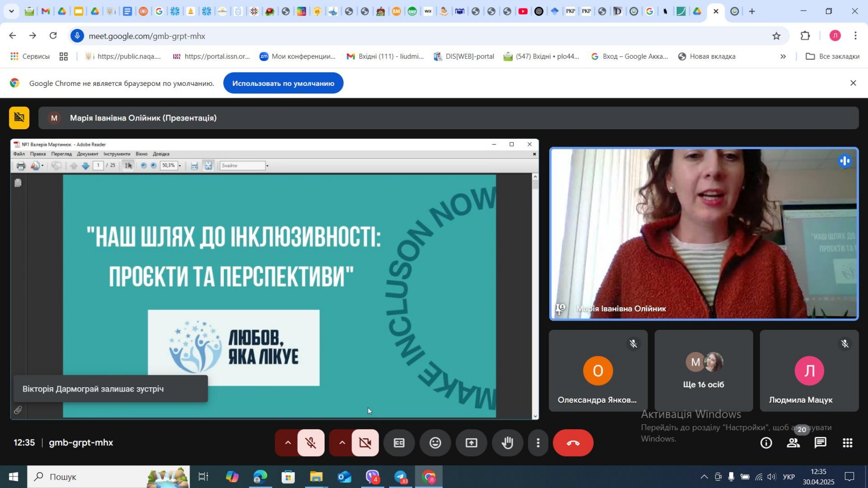Click the present screen icon
Viewport: 868px width, 488px height.
tap(471, 443)
